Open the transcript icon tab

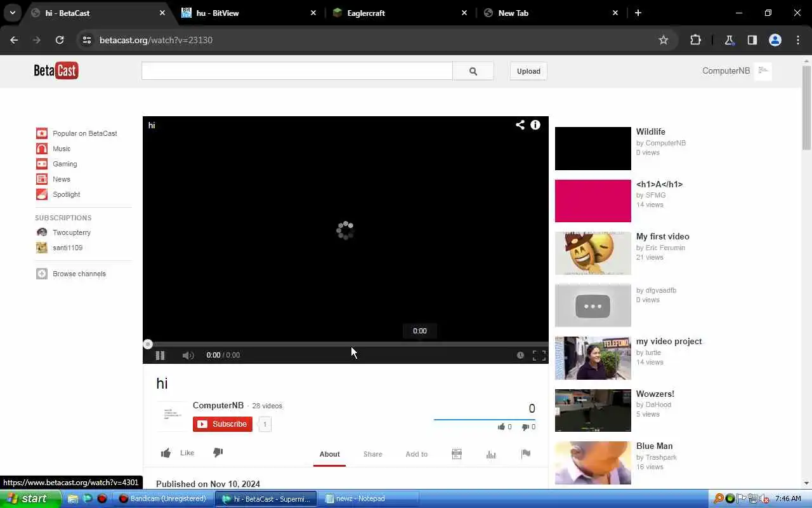457,454
